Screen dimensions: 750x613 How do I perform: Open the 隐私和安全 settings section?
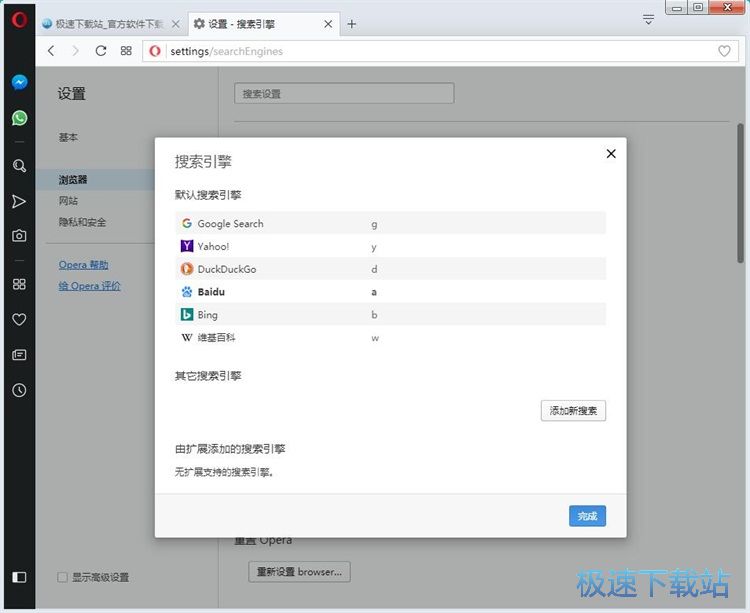(x=82, y=222)
